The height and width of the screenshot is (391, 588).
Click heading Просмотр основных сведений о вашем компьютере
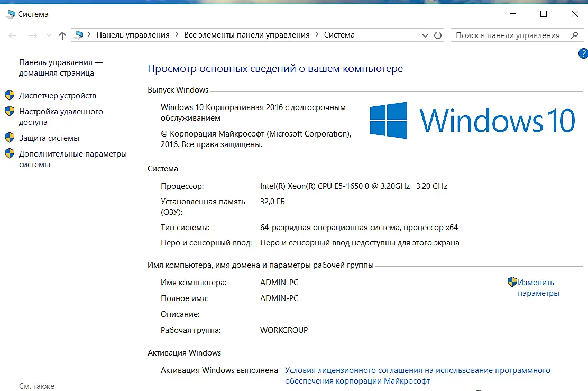tap(275, 69)
